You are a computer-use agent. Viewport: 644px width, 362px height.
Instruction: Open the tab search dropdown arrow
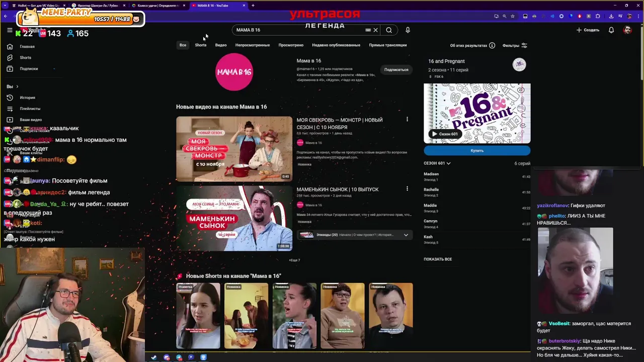tap(6, 6)
